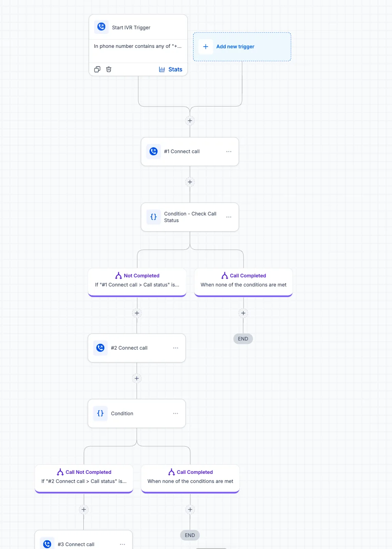Viewport: 392px width, 549px height.
Task: Open Stats for the IVR trigger
Action: (170, 69)
